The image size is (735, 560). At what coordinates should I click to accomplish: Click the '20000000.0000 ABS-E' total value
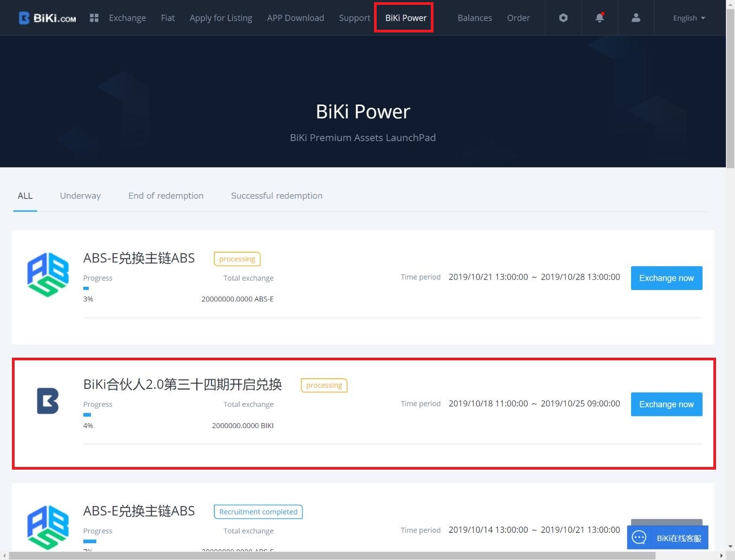(238, 299)
